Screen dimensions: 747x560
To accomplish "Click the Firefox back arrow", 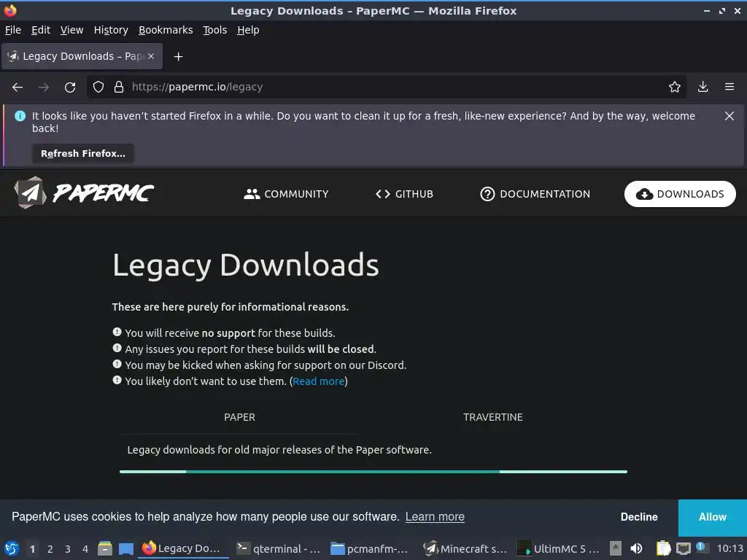I will pyautogui.click(x=18, y=87).
